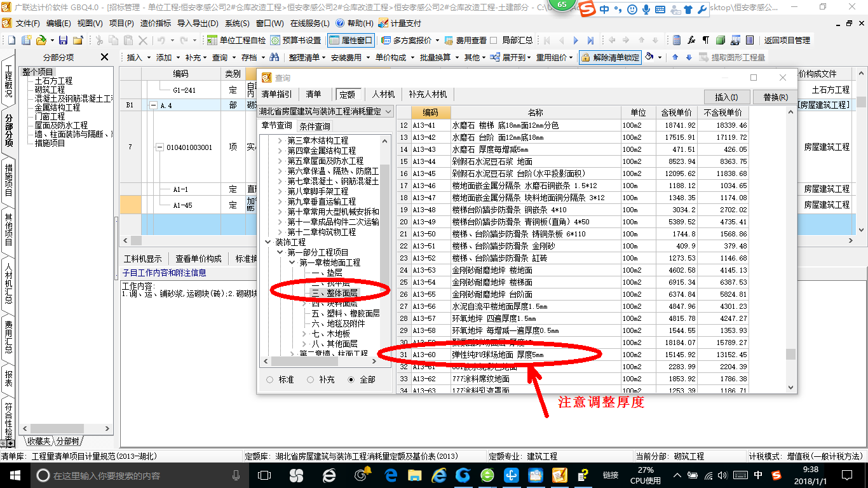Select the 全部 radio button
Screen dimensions: 868x488
pos(351,379)
